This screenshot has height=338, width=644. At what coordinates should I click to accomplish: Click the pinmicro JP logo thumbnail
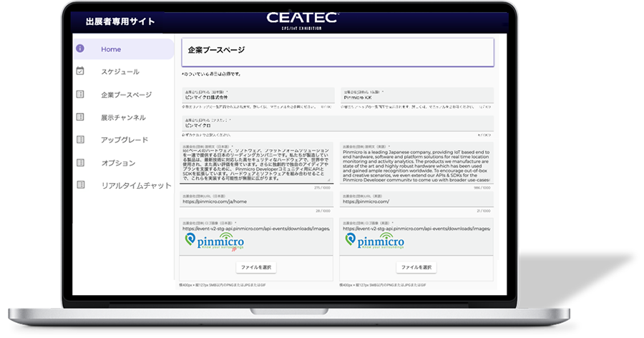pos(215,242)
